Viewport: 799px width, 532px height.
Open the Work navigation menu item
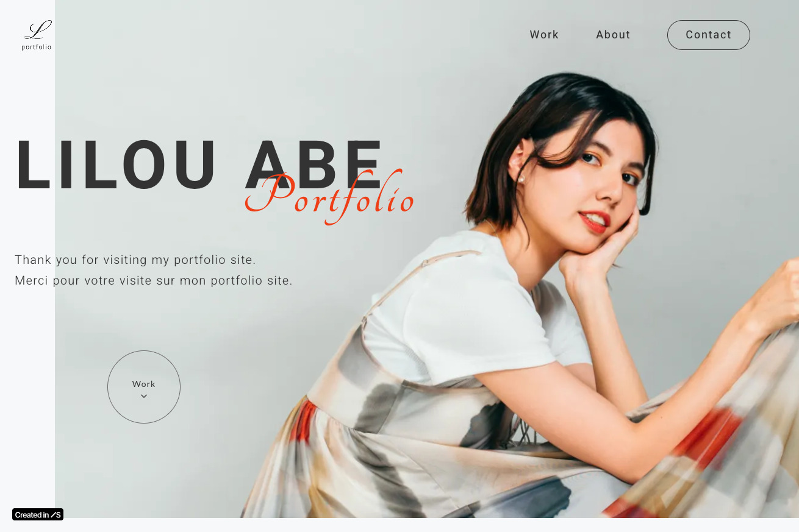click(544, 35)
